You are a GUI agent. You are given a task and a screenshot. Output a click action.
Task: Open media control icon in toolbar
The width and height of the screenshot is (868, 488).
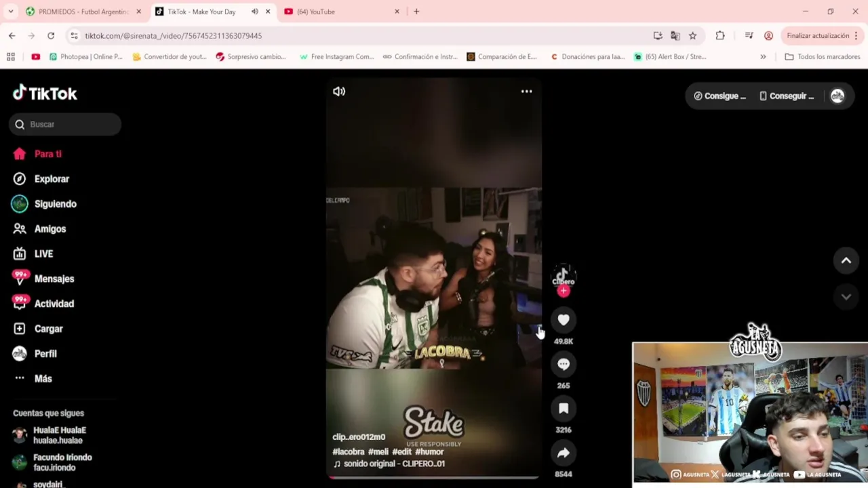click(x=749, y=35)
